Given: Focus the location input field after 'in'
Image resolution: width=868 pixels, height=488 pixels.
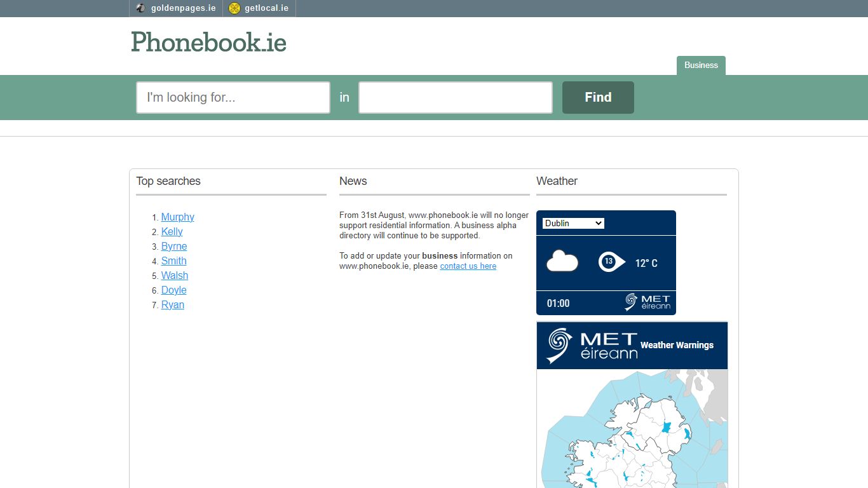Looking at the screenshot, I should [x=456, y=97].
